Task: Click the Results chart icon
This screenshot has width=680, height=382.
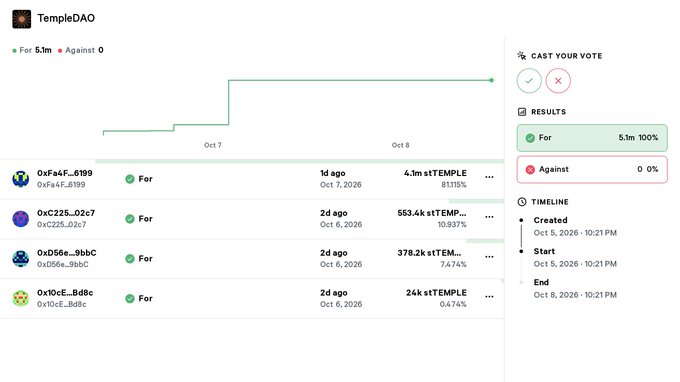Action: (x=522, y=112)
